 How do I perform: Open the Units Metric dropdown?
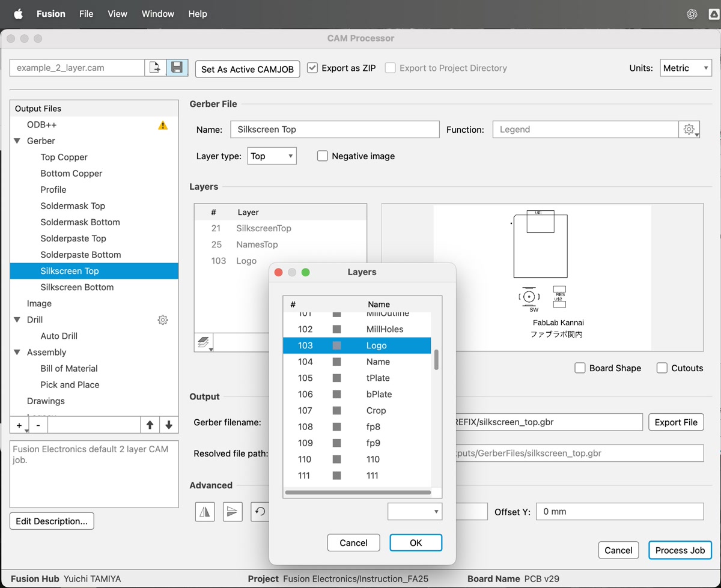click(x=686, y=68)
